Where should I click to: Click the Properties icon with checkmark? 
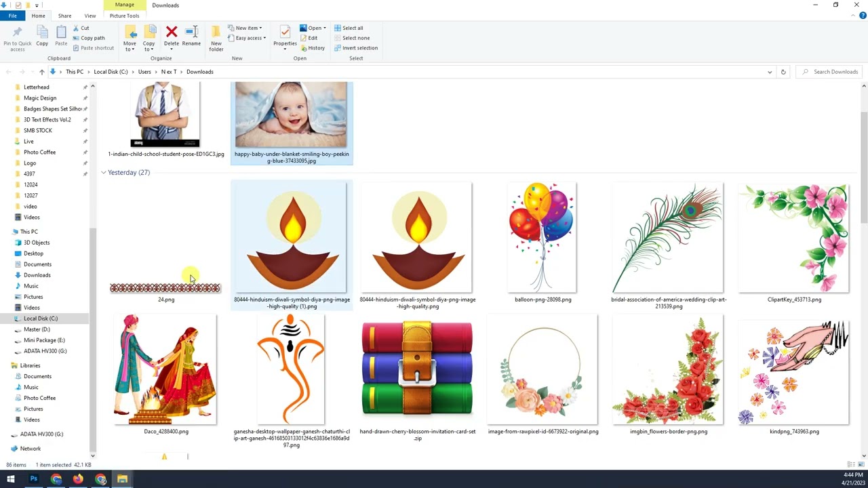[x=285, y=32]
